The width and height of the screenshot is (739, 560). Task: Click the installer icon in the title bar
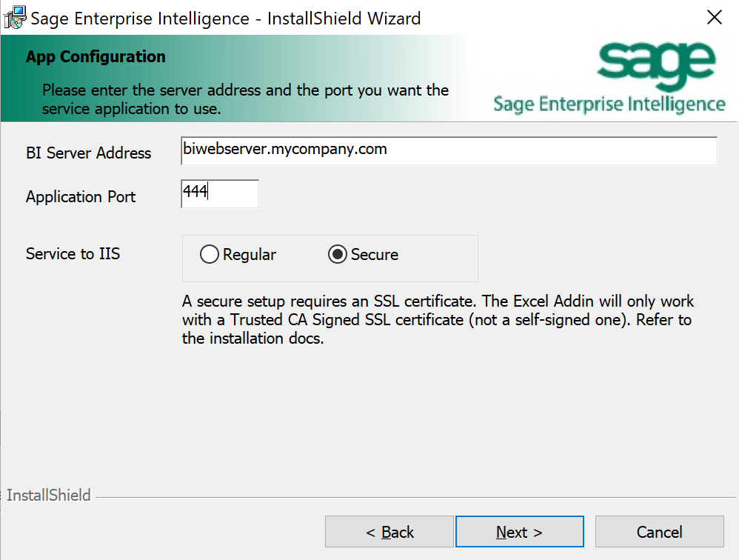pos(14,18)
